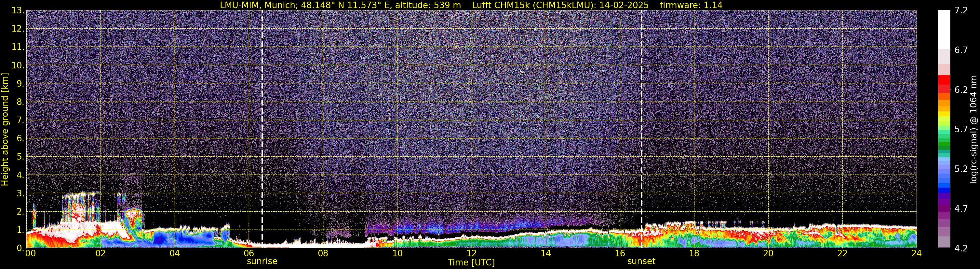This screenshot has width=980, height=269.
Task: Click the green band of the colorbar
Action: coord(944,145)
